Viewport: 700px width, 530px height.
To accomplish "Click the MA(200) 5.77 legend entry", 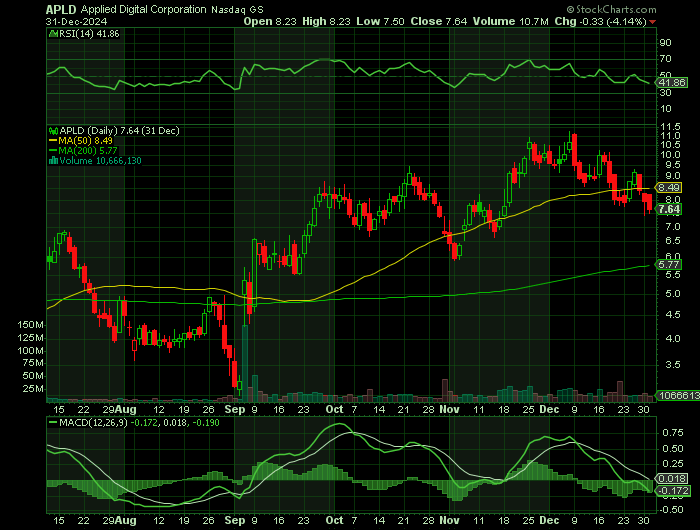I will click(x=83, y=150).
